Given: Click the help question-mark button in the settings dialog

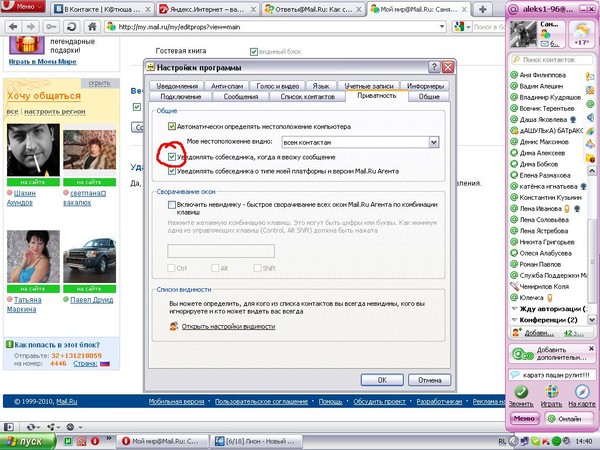Looking at the screenshot, I should (434, 67).
